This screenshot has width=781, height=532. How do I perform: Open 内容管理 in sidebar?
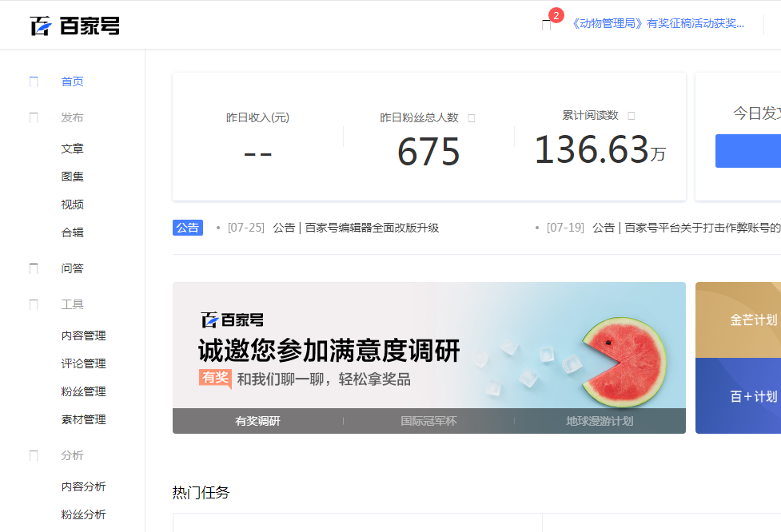click(83, 336)
